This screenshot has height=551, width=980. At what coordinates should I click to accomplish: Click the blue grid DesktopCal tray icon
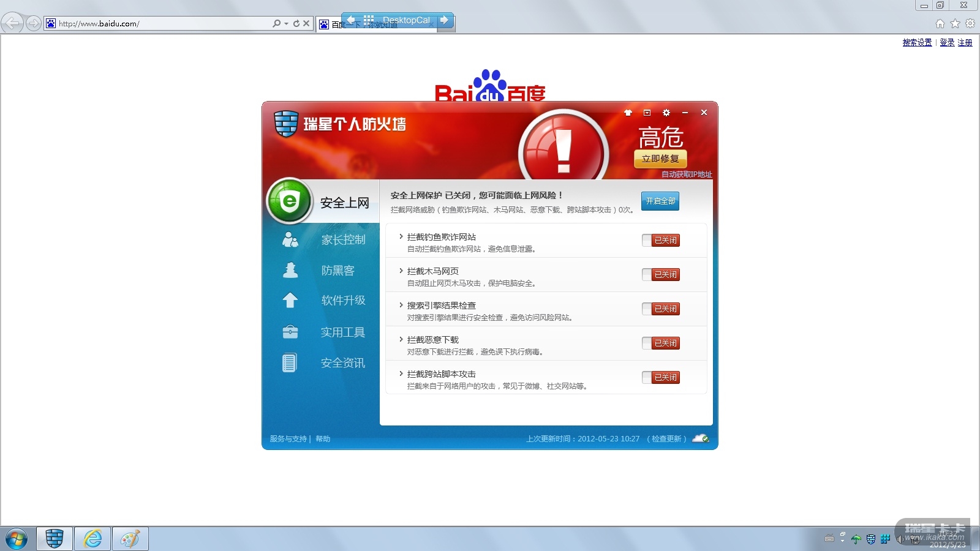point(886,539)
